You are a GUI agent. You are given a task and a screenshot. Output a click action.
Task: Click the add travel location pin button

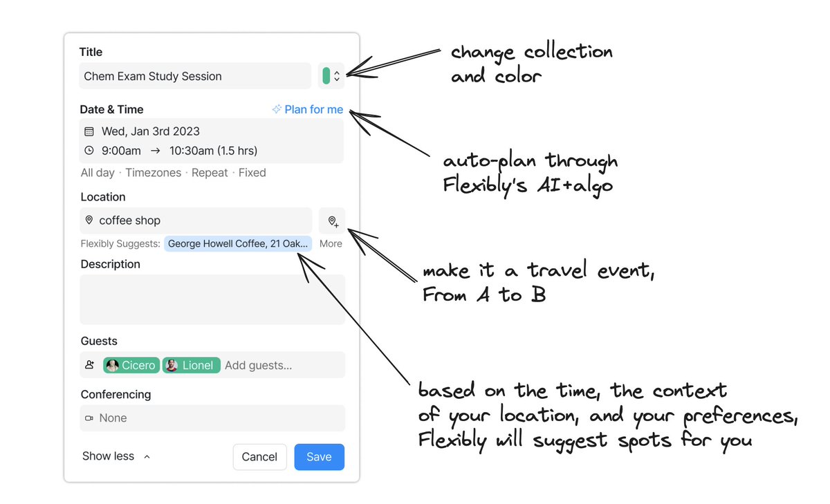pyautogui.click(x=332, y=221)
